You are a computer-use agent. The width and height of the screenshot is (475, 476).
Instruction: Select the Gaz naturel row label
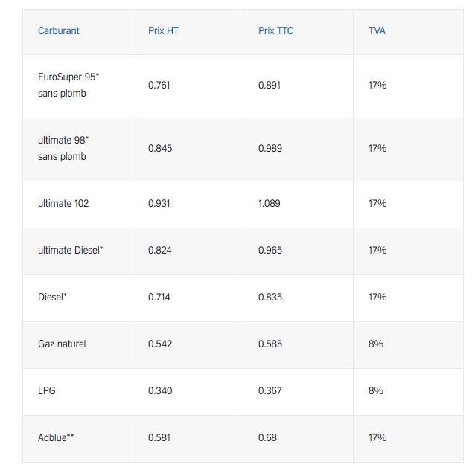[62, 344]
